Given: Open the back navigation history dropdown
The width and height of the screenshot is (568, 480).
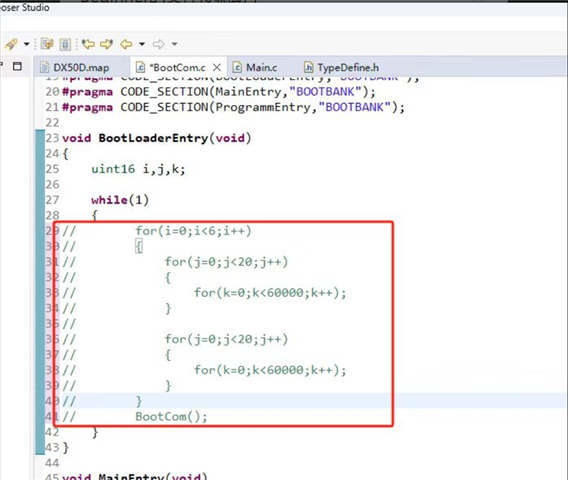Looking at the screenshot, I should pyautogui.click(x=142, y=44).
